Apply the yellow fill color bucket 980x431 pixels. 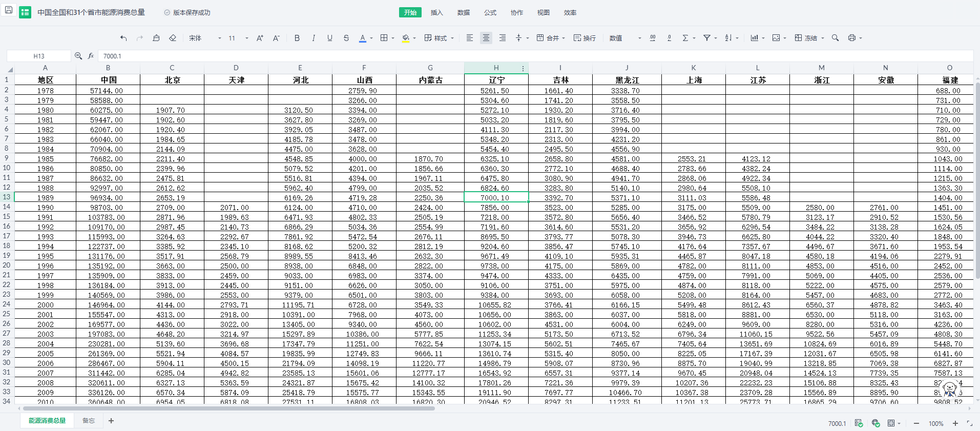(x=406, y=38)
